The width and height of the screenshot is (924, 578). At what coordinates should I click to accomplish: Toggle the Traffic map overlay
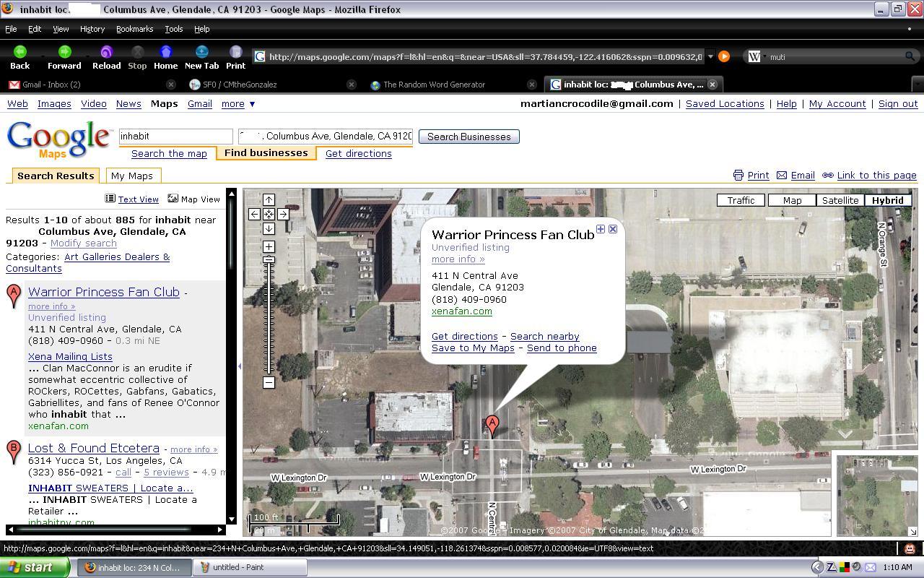741,200
